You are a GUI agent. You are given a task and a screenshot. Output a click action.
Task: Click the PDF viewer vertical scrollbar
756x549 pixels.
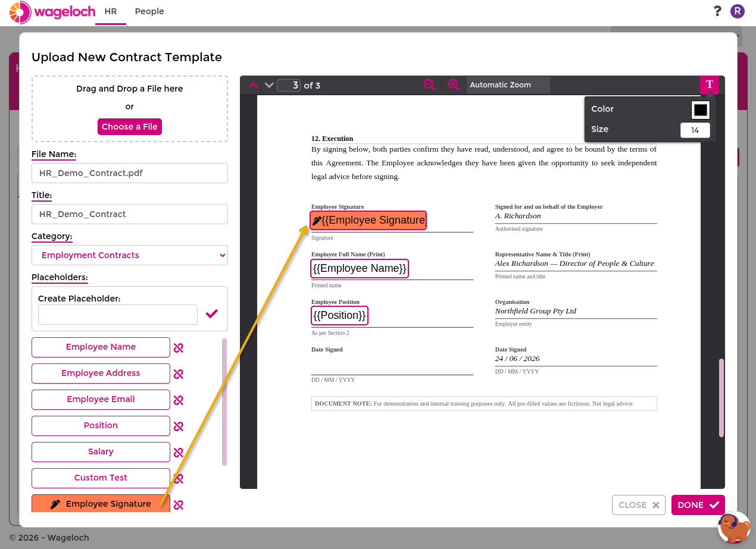tap(721, 398)
